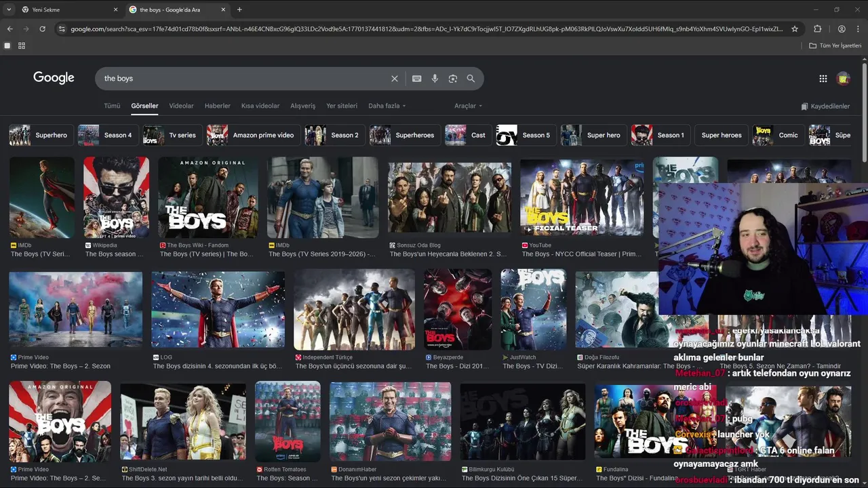868x488 pixels.
Task: View site information icon in address bar
Action: 62,29
